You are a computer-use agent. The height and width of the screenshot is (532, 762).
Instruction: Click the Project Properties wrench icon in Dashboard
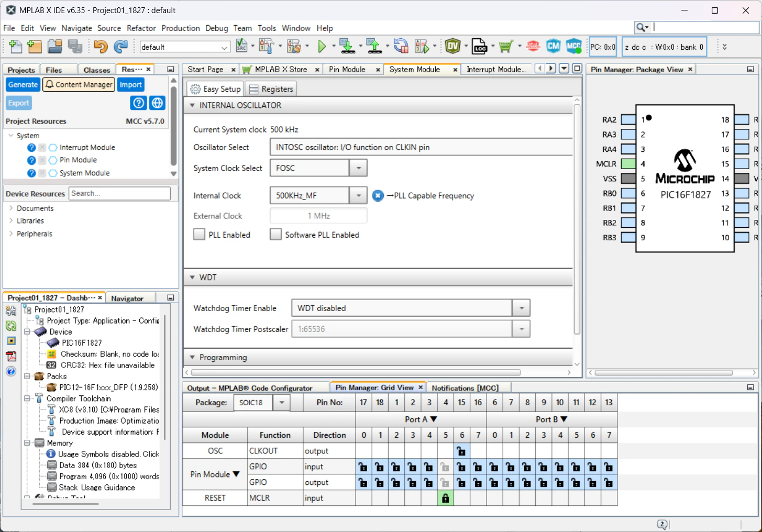coord(11,311)
